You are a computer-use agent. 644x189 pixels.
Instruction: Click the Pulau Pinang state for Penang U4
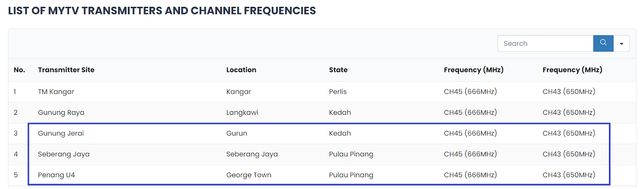(x=351, y=175)
